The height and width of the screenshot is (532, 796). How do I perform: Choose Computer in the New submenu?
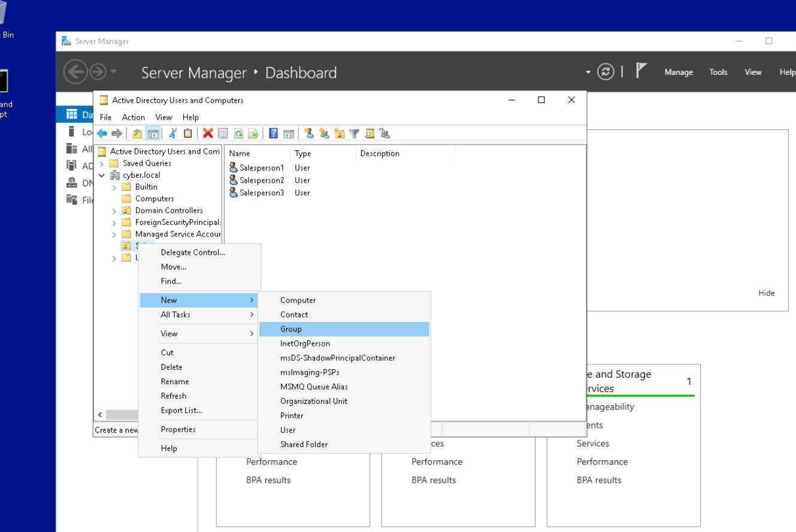(x=344, y=300)
